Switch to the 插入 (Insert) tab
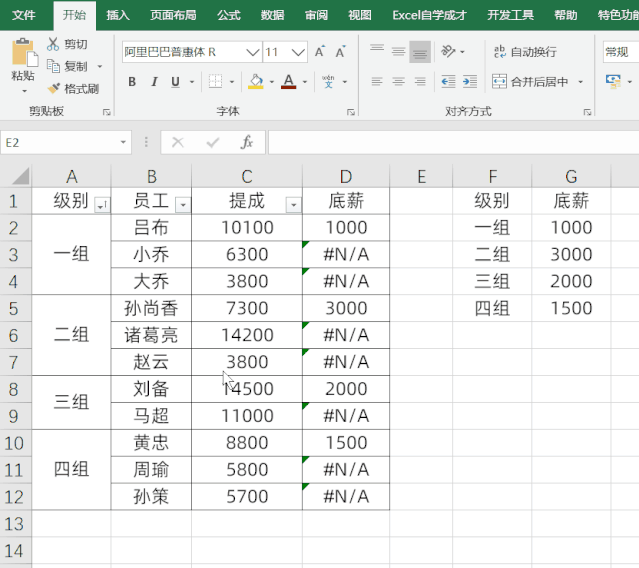Screen dimensions: 639x568 pyautogui.click(x=118, y=15)
